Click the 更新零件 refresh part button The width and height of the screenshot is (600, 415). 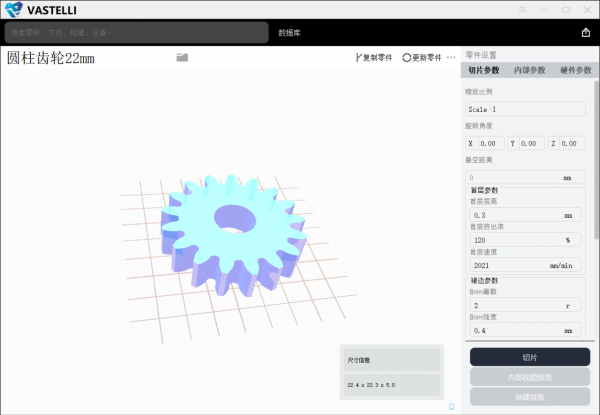tap(422, 57)
